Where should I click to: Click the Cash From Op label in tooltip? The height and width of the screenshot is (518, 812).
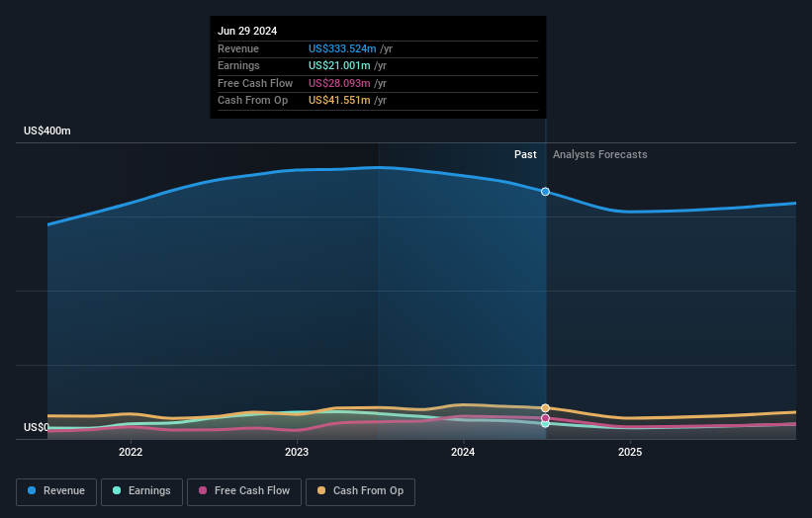coord(253,101)
